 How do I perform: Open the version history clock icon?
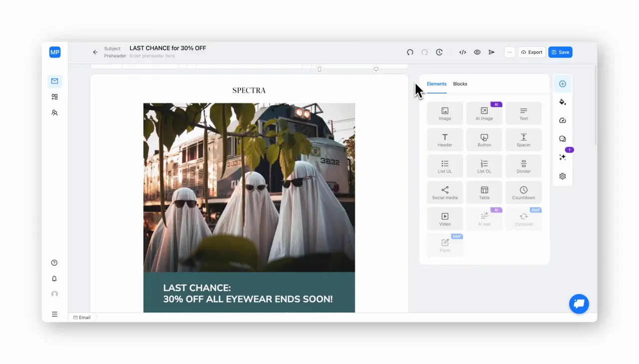point(439,52)
